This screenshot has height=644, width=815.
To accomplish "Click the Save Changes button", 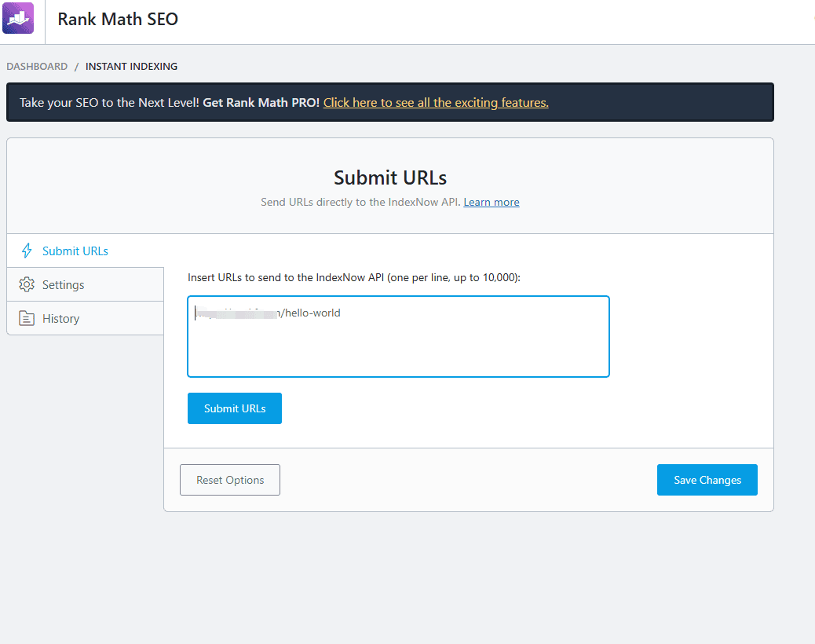I will [x=707, y=480].
